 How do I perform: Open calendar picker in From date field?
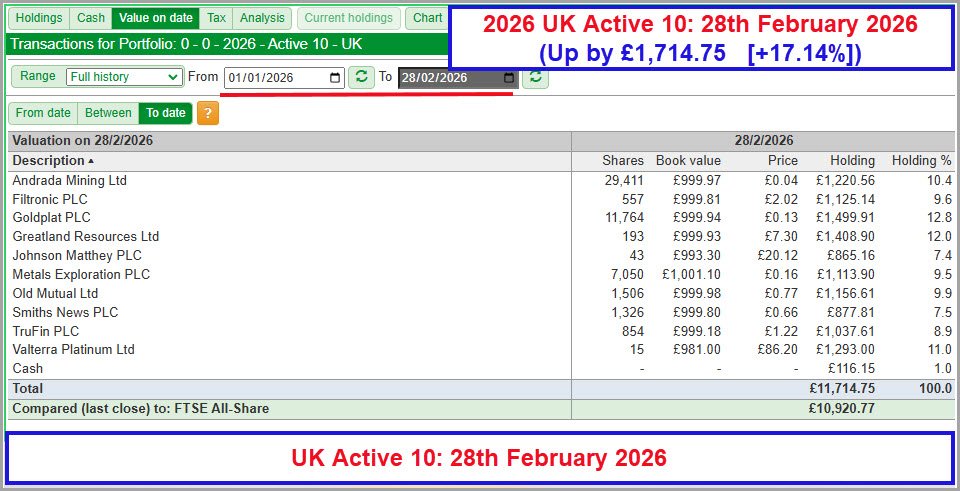[x=335, y=78]
